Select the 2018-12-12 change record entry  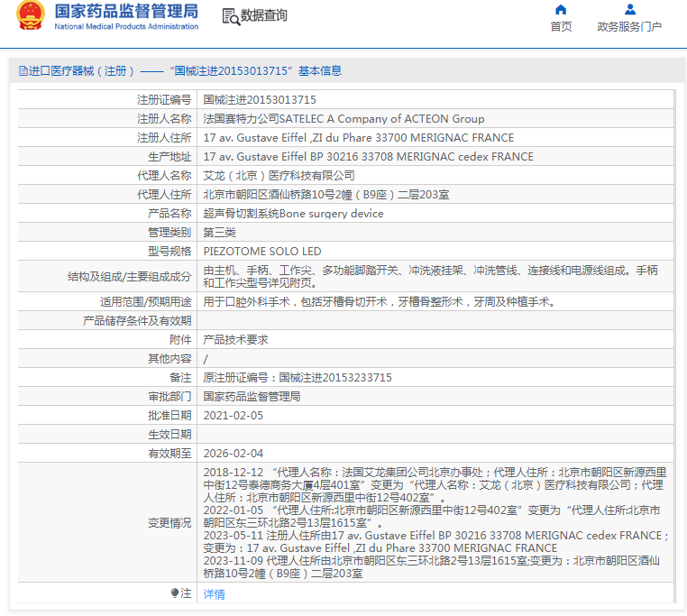pos(435,485)
